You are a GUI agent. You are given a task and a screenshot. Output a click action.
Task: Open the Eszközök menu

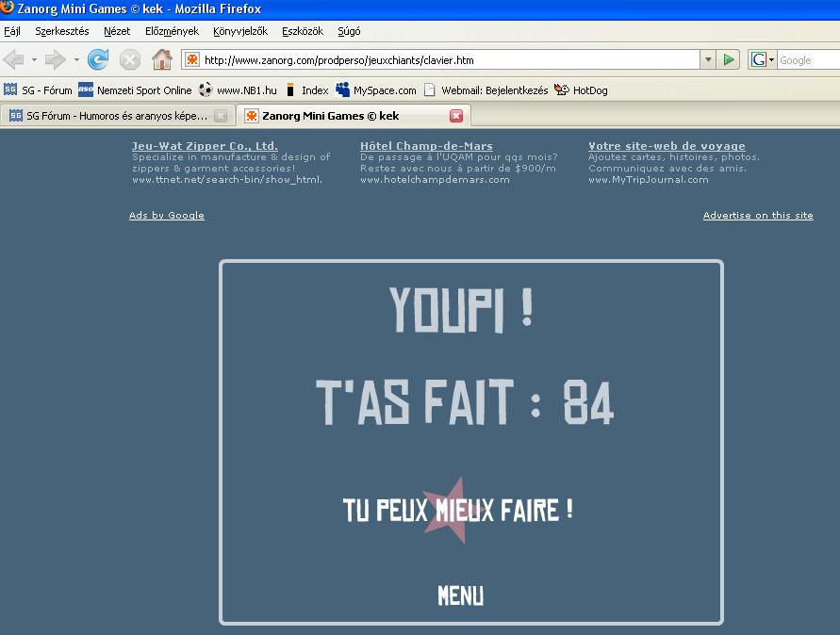[x=302, y=31]
